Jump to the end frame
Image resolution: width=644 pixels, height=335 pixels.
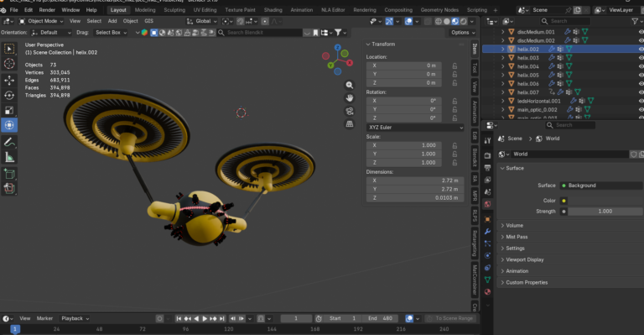[x=221, y=318]
